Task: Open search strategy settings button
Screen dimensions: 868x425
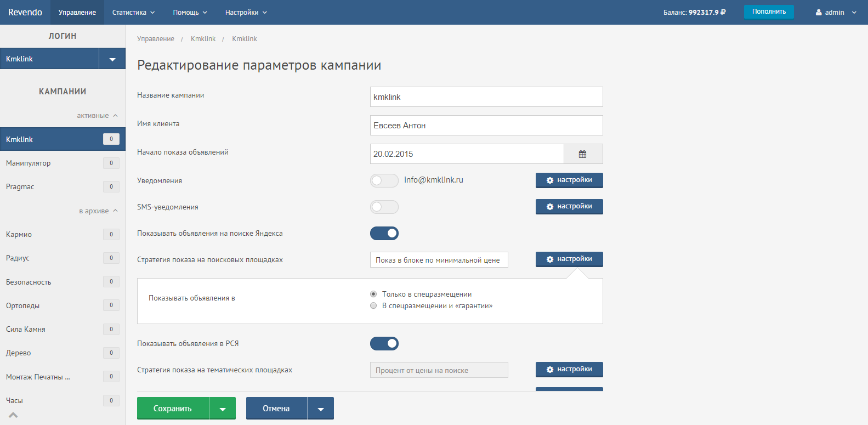Action: (569, 259)
